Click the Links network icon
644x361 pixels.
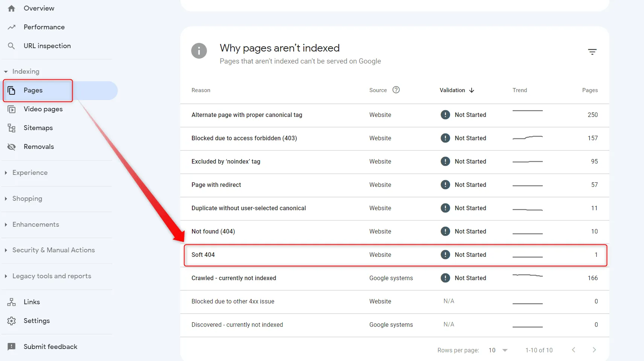pos(12,302)
